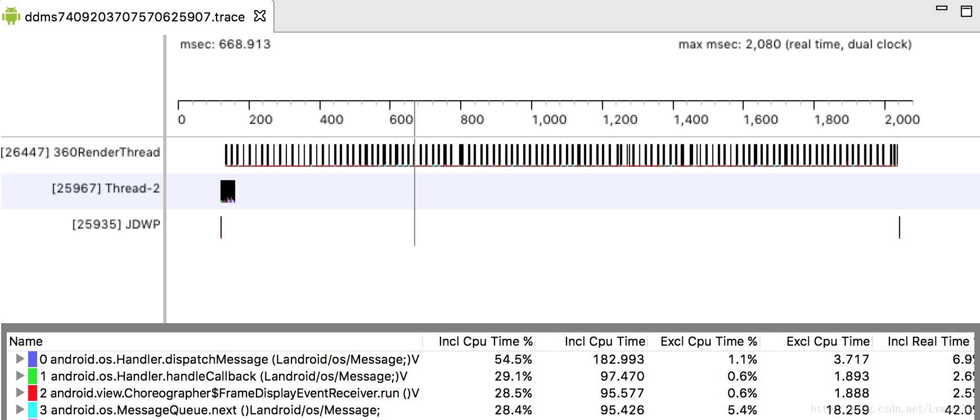Select the [25967] Thread-2 row label
Viewport: 980px width, 420px height.
pos(106,188)
